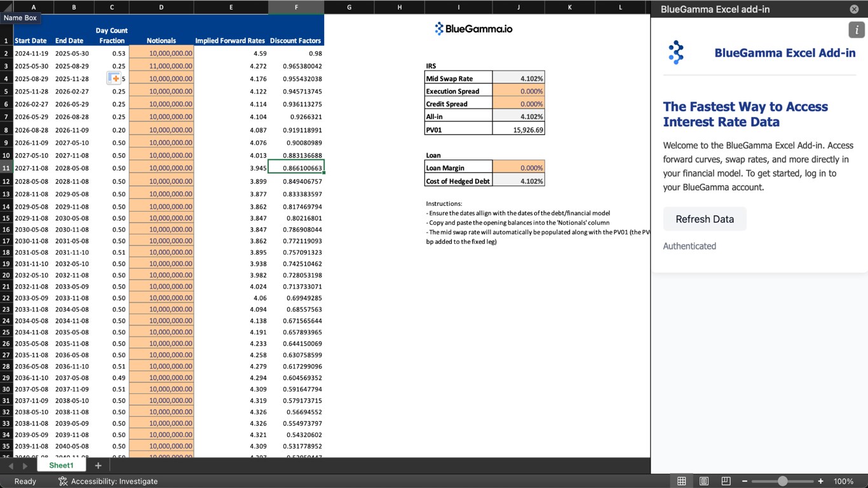Select the 4.326 rate in row 33
Viewport: 868px width, 488px height.
click(231, 423)
